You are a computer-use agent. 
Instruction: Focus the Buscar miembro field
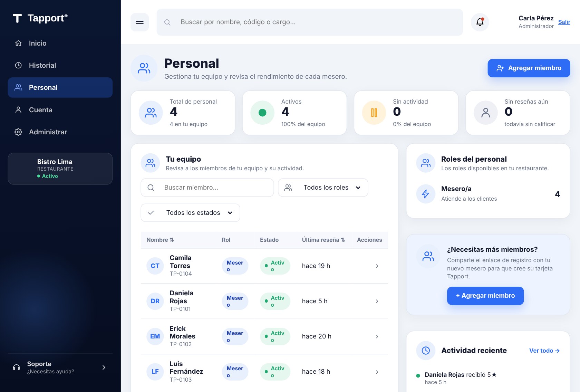click(207, 188)
